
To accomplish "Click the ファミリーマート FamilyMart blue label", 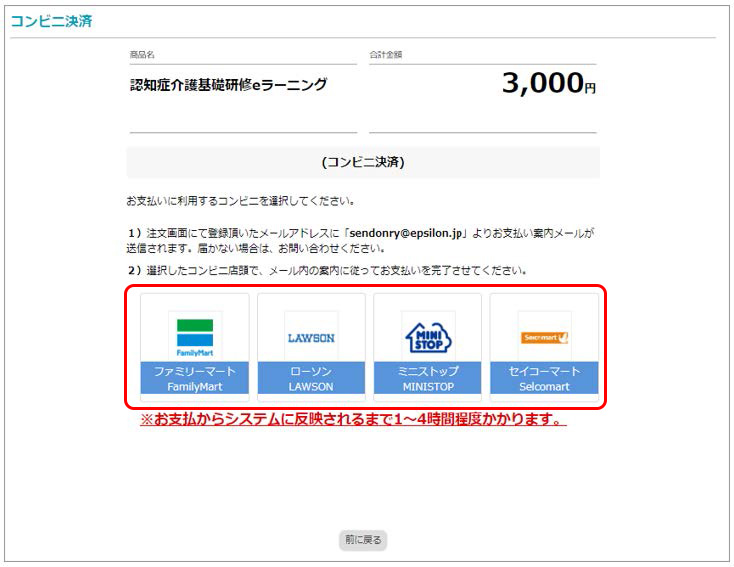I will pyautogui.click(x=195, y=378).
